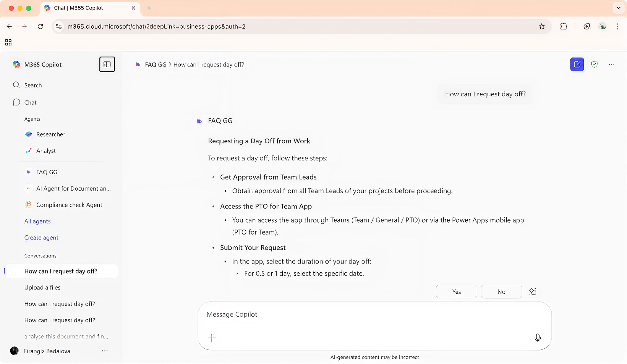Focus the Message Copilot input field
The image size is (627, 364).
[374, 315]
